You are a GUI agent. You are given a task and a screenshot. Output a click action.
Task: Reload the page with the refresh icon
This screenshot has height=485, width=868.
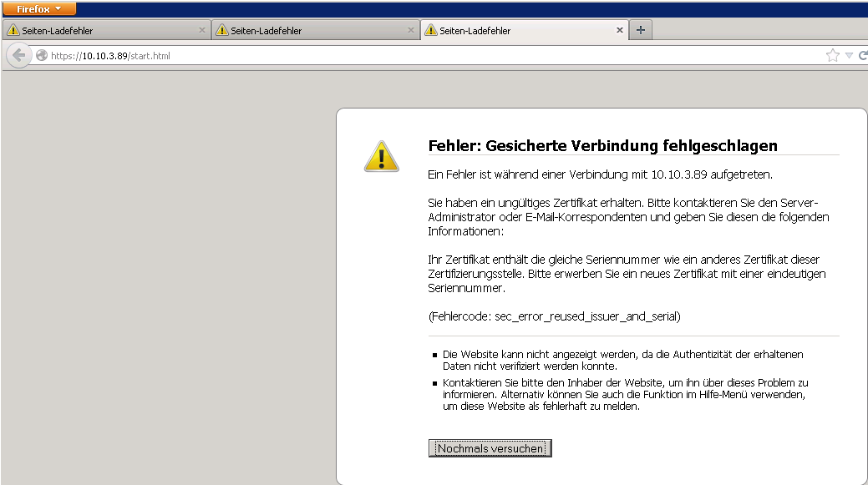(x=862, y=56)
